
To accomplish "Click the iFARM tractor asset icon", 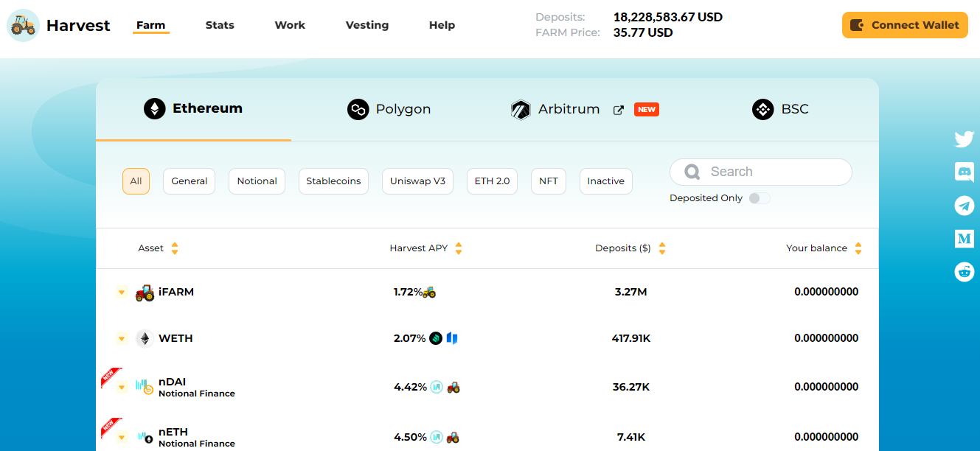I will pyautogui.click(x=145, y=293).
